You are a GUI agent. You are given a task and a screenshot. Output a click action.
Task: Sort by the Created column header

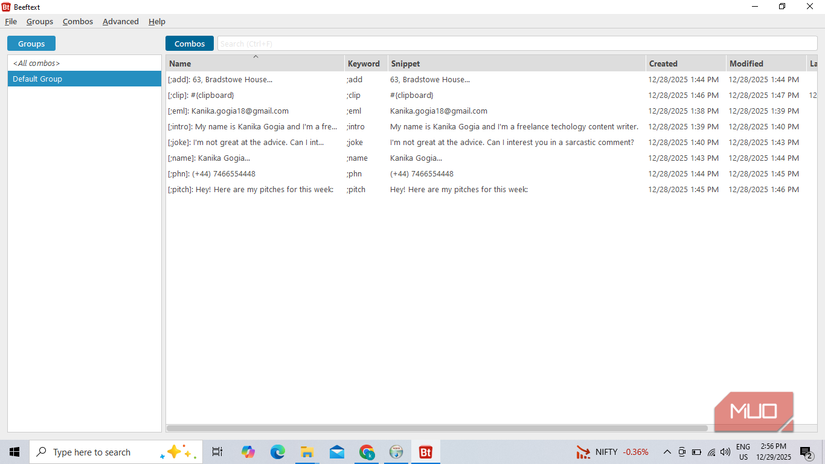click(686, 63)
